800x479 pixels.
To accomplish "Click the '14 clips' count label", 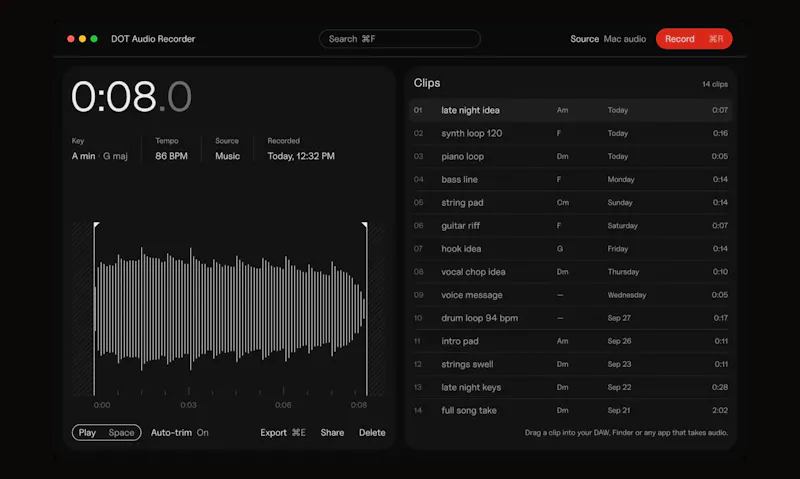I will coord(715,84).
